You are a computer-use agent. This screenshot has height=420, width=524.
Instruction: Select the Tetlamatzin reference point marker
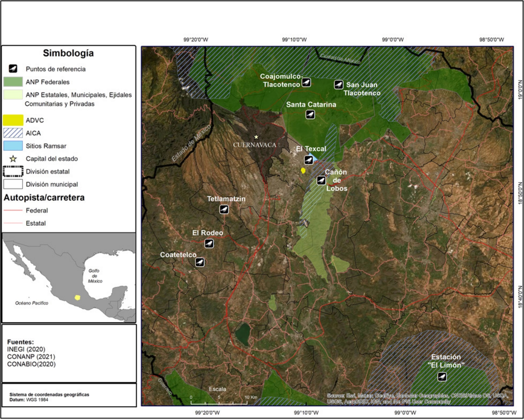pyautogui.click(x=224, y=209)
